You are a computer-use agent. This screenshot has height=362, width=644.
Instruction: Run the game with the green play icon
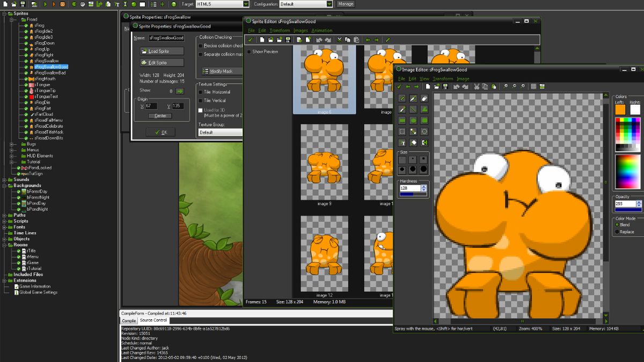[46, 4]
